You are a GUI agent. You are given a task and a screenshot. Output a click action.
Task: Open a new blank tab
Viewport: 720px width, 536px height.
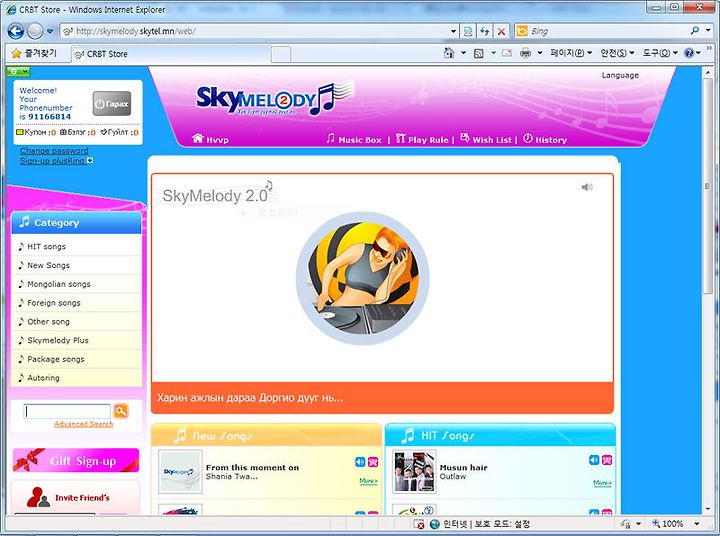coord(281,54)
